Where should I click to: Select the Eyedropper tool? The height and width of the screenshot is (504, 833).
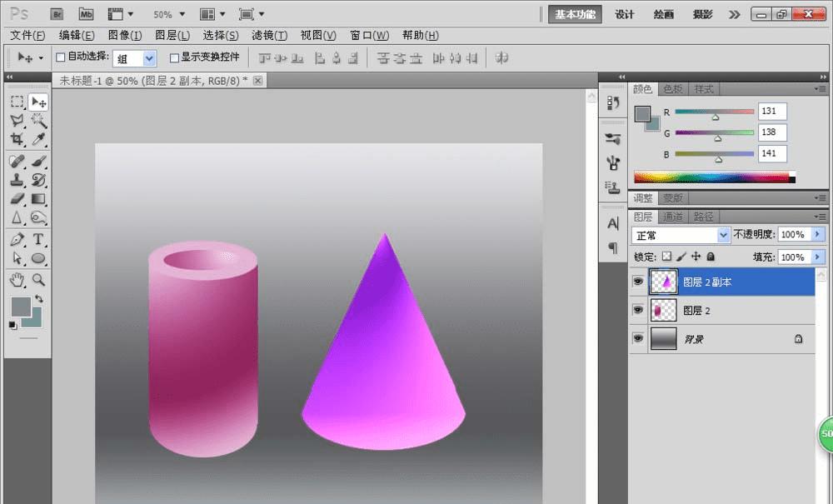coord(38,140)
